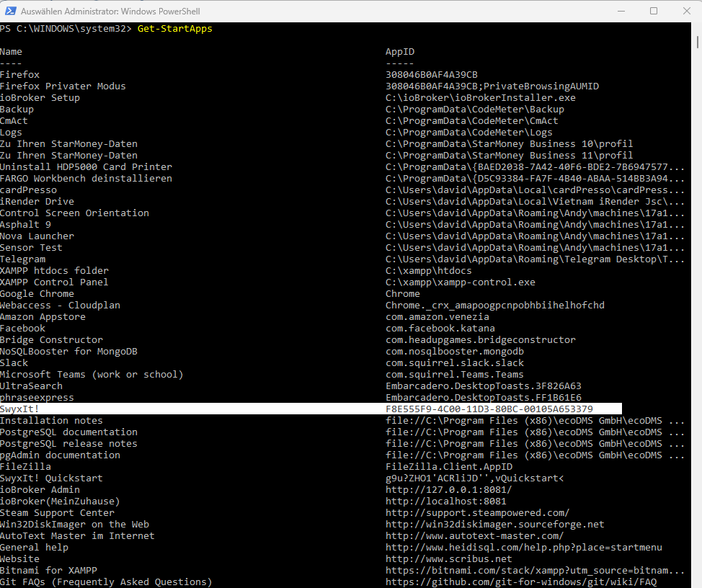
Task: Click the PowerShell icon in title bar
Action: click(x=10, y=11)
